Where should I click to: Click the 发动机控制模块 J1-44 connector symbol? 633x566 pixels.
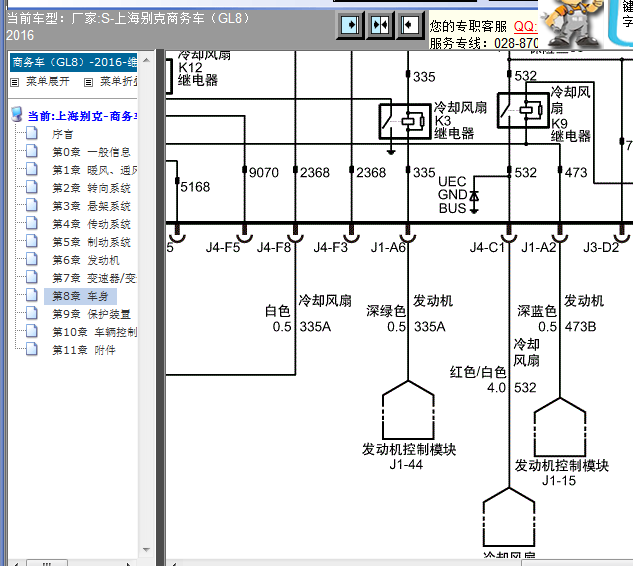408,410
